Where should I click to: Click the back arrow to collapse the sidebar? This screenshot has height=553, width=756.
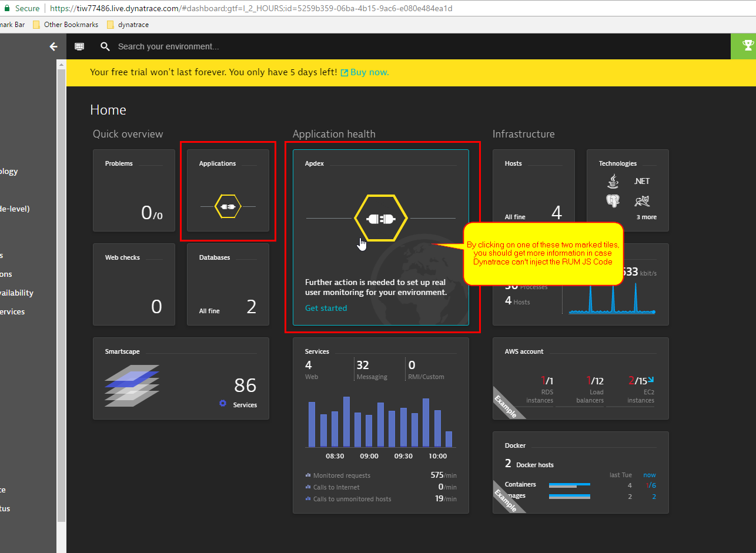tap(53, 46)
